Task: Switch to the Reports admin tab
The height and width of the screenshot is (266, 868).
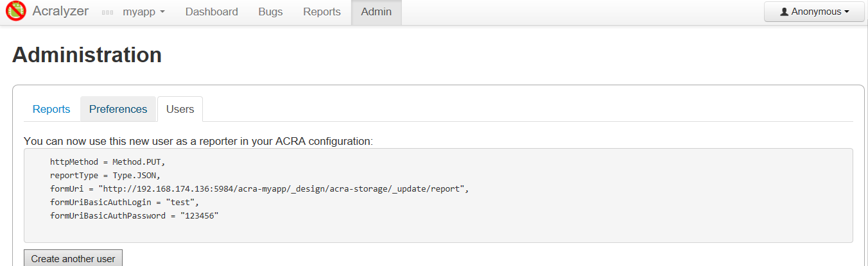Action: coord(51,109)
